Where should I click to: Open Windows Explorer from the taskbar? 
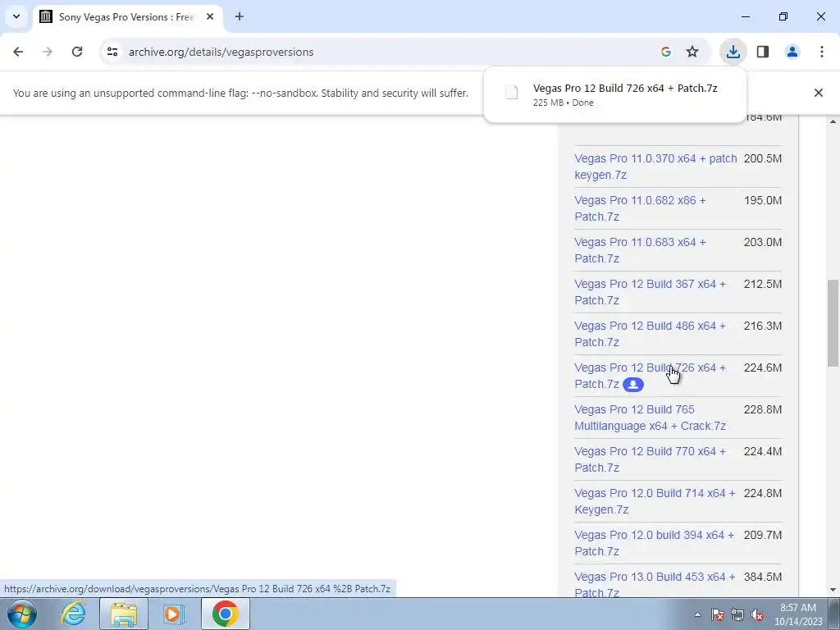[x=124, y=614]
